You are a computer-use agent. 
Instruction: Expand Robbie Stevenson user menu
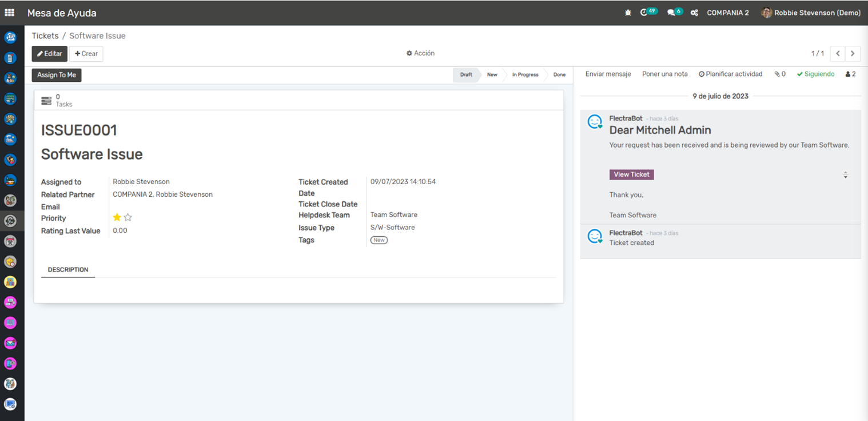pyautogui.click(x=811, y=13)
